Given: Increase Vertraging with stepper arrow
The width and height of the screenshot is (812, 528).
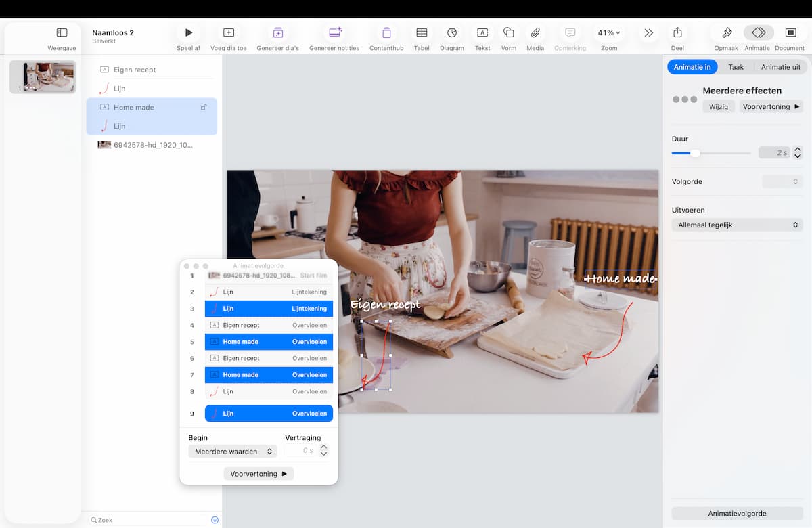Looking at the screenshot, I should (x=323, y=447).
